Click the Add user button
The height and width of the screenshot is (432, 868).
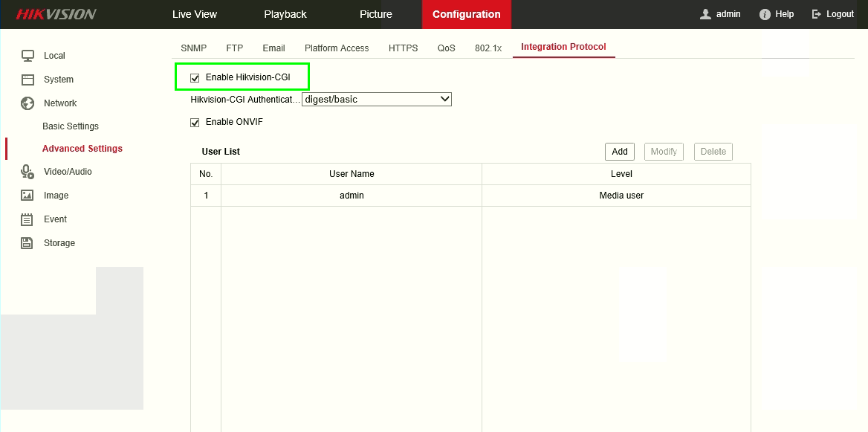620,151
